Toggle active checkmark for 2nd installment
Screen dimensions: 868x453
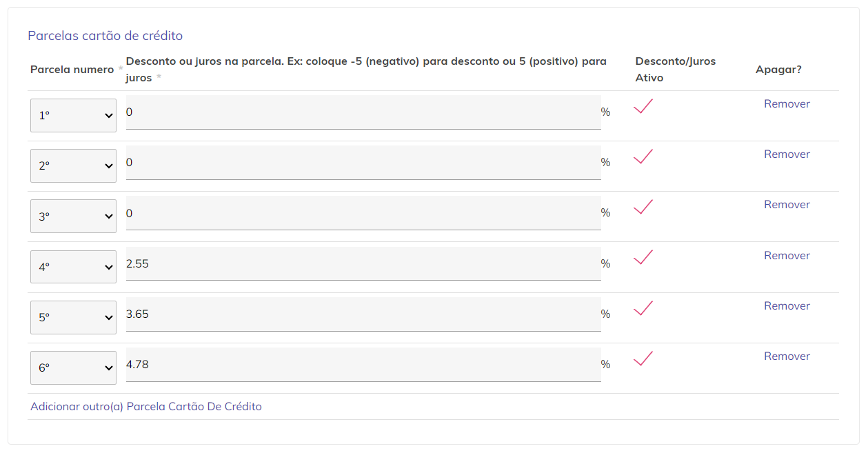pyautogui.click(x=643, y=157)
